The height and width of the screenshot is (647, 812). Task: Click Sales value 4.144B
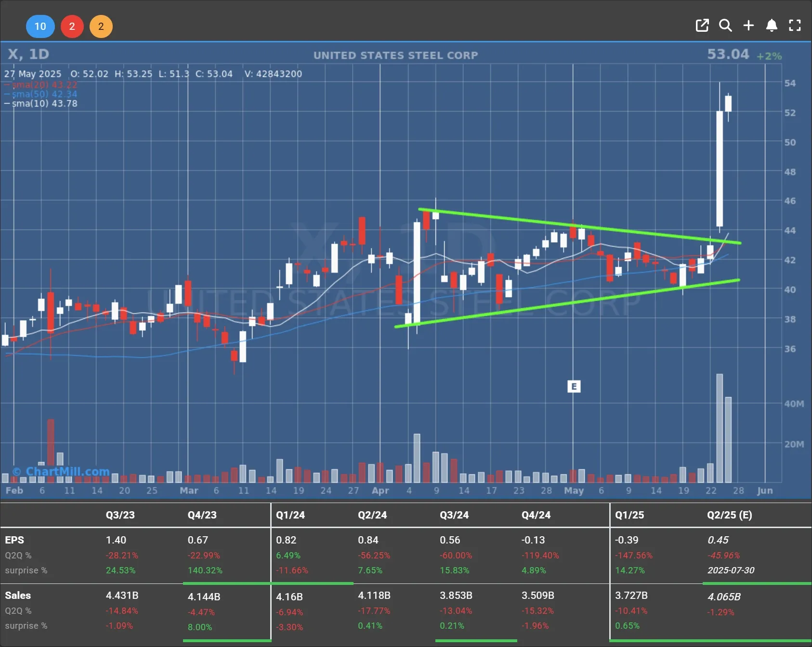coord(204,597)
